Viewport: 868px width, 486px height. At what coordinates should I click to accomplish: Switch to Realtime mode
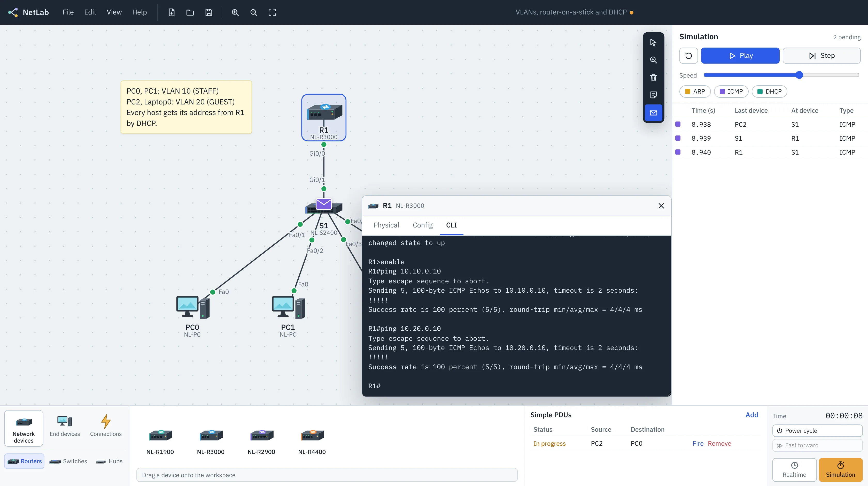[794, 469]
